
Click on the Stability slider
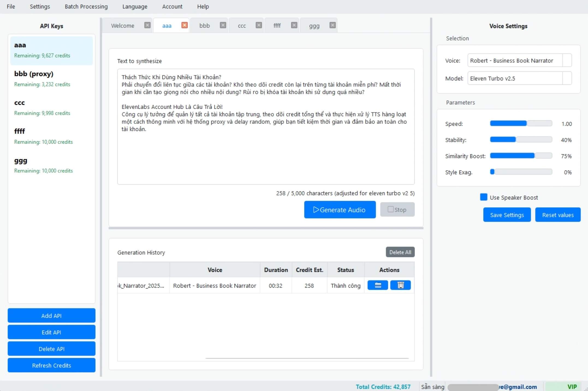[x=521, y=140]
